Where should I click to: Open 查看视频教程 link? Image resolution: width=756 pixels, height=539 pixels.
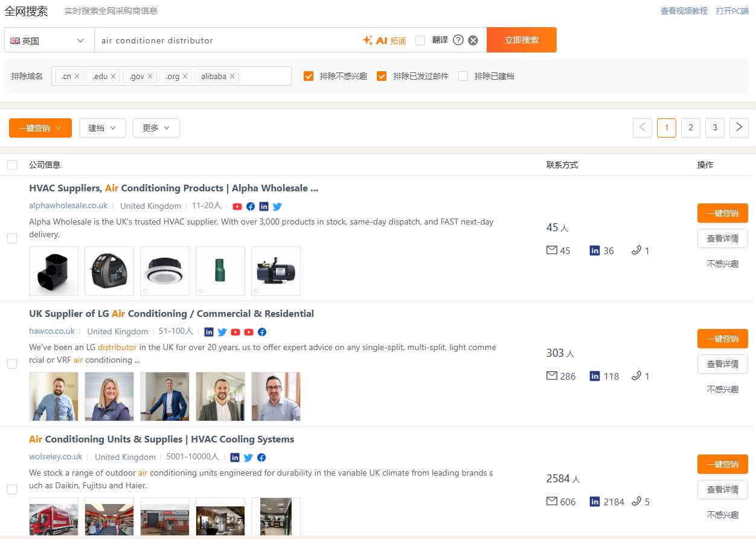(x=684, y=11)
